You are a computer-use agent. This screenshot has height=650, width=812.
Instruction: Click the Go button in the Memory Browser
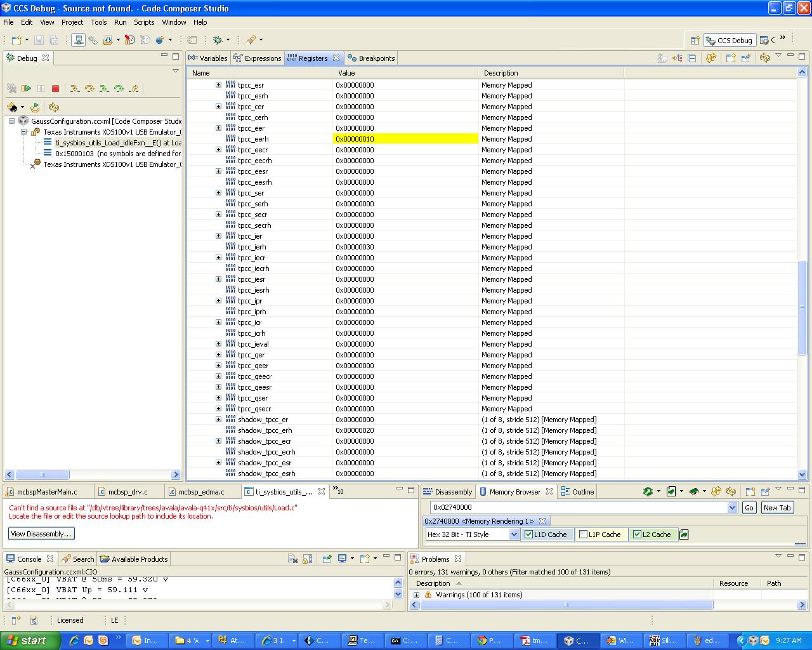pos(749,507)
